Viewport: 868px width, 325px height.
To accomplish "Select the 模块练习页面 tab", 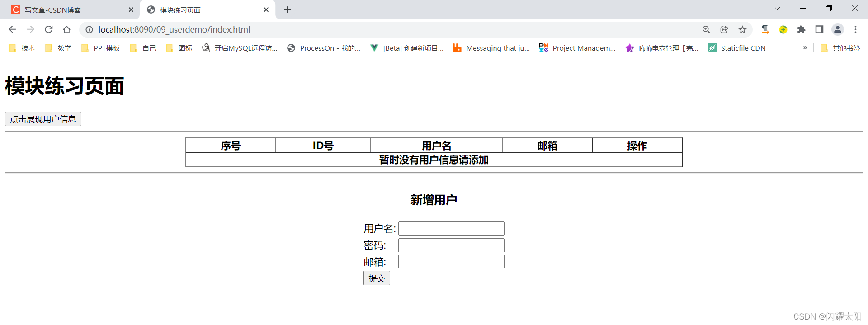I will coord(208,9).
